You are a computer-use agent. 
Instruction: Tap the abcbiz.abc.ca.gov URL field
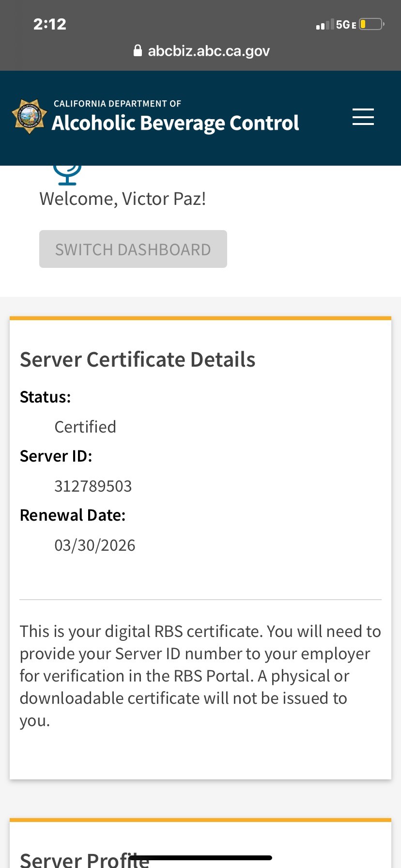click(x=208, y=51)
